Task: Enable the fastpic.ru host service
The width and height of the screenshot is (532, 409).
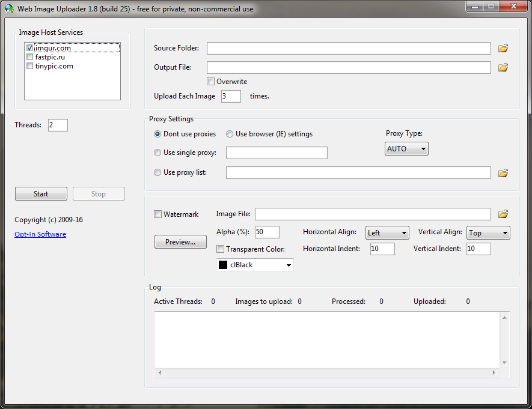Action: tap(30, 57)
